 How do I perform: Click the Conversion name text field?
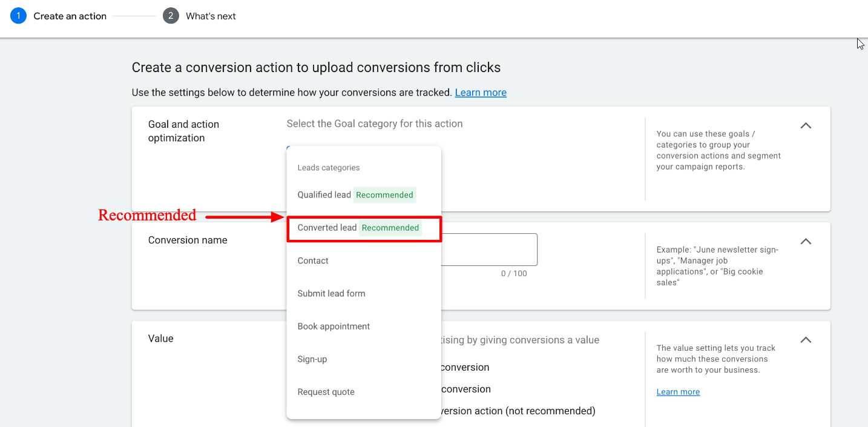coord(489,250)
